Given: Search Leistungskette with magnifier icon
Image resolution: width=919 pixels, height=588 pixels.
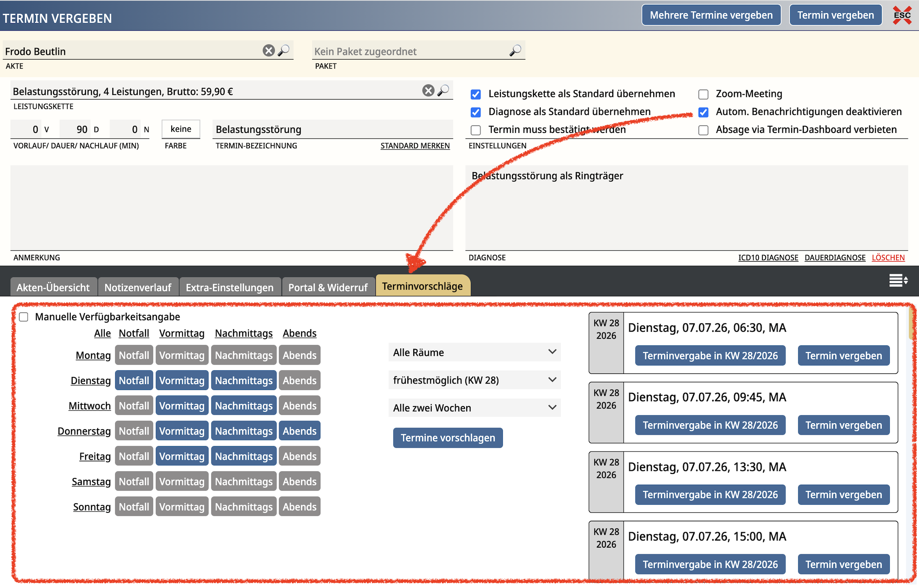Looking at the screenshot, I should click(x=443, y=90).
